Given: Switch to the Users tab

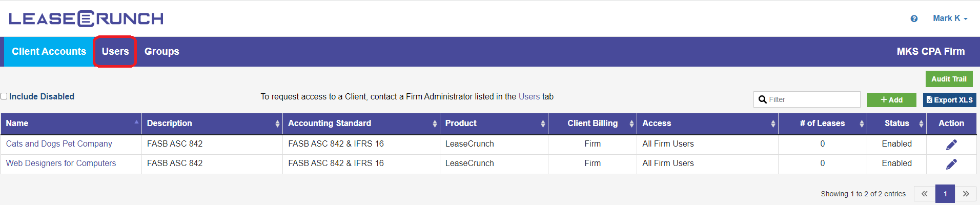Looking at the screenshot, I should tap(115, 51).
